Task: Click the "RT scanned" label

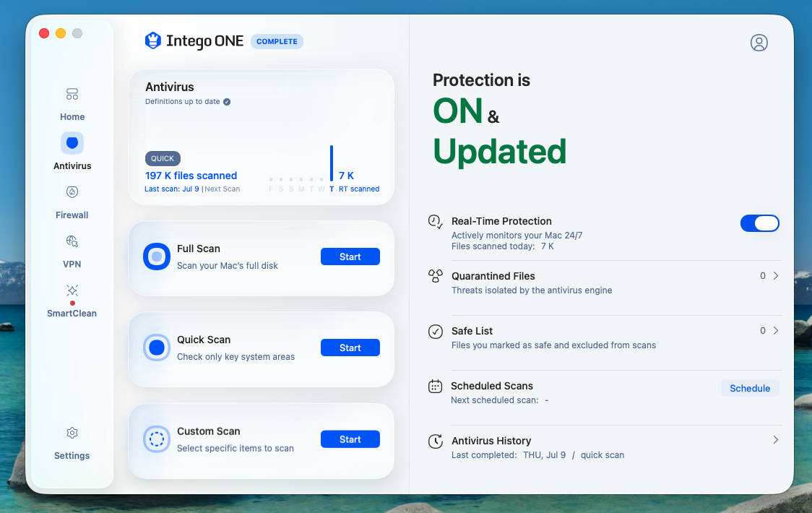Action: [x=359, y=189]
